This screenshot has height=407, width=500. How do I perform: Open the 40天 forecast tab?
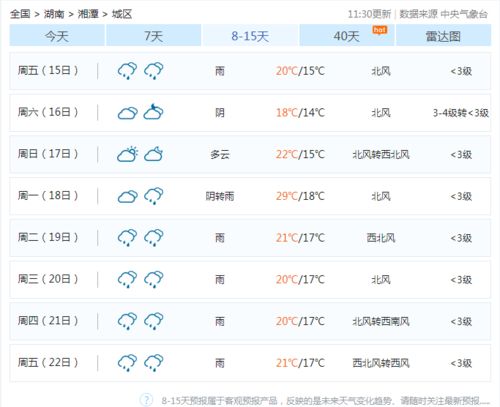tap(347, 35)
